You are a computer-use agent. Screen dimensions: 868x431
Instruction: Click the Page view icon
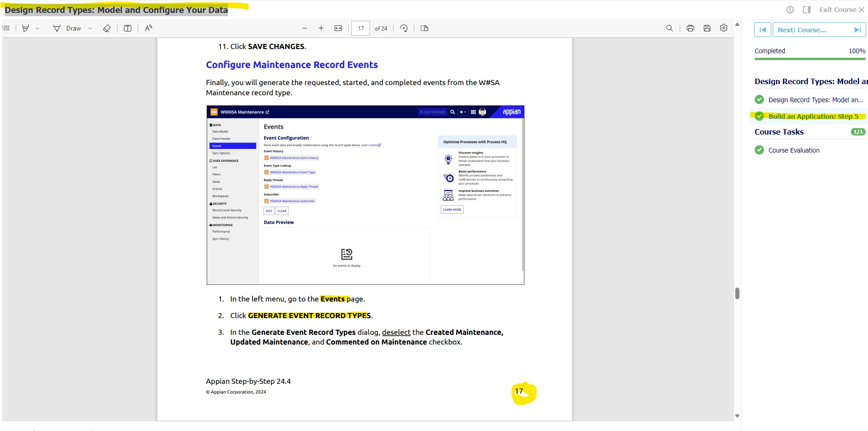425,28
